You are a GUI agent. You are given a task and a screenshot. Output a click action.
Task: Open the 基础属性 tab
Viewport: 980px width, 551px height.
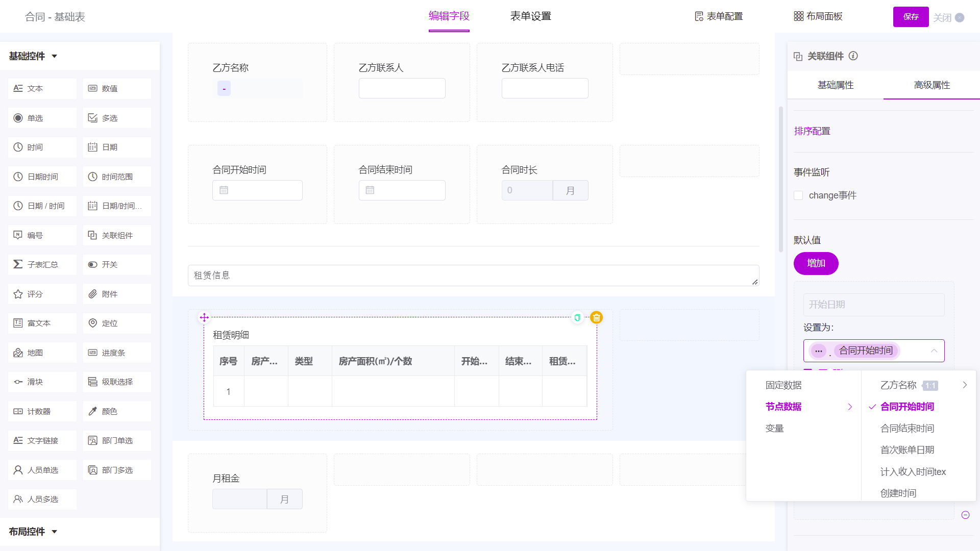click(836, 85)
